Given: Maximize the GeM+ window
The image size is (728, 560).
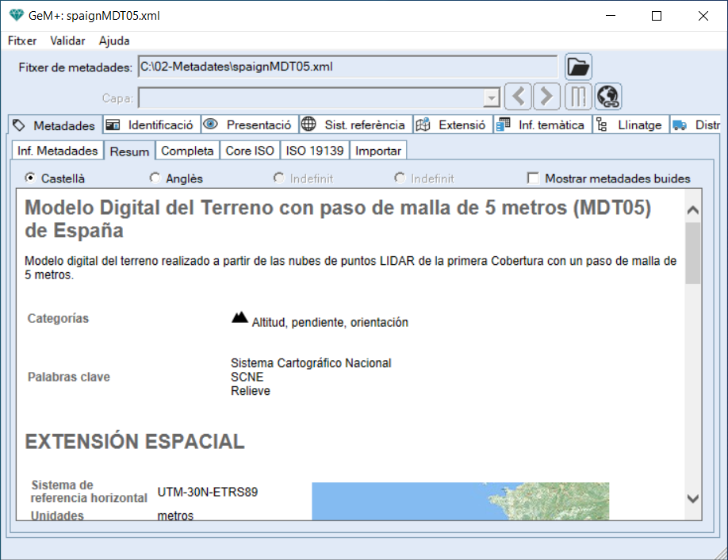Looking at the screenshot, I should point(657,16).
